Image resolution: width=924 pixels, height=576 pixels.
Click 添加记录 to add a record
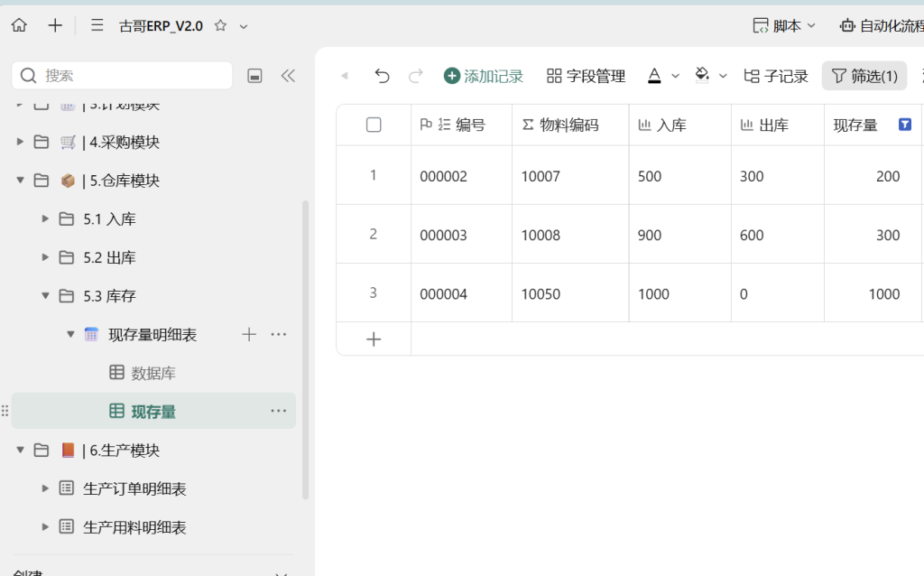point(484,76)
